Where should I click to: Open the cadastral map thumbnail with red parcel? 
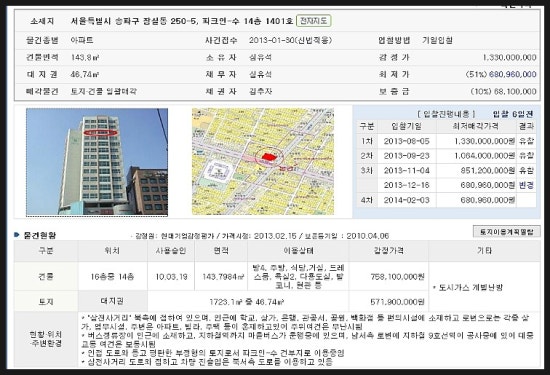coord(263,161)
